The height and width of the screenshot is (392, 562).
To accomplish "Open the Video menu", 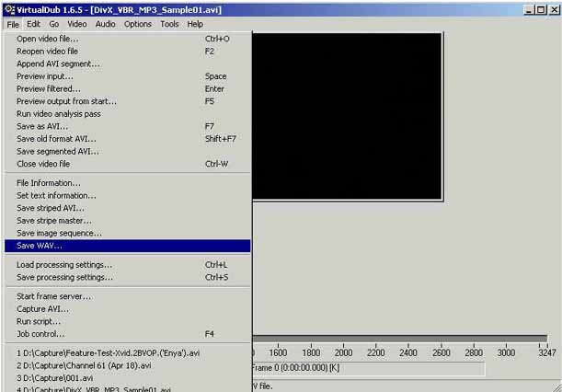I will (77, 24).
